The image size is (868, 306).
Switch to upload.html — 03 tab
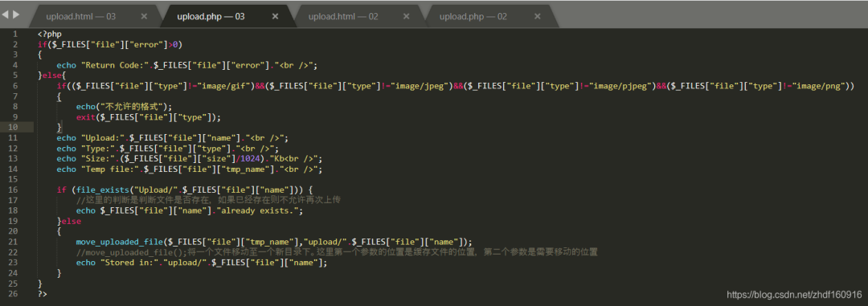[x=81, y=17]
